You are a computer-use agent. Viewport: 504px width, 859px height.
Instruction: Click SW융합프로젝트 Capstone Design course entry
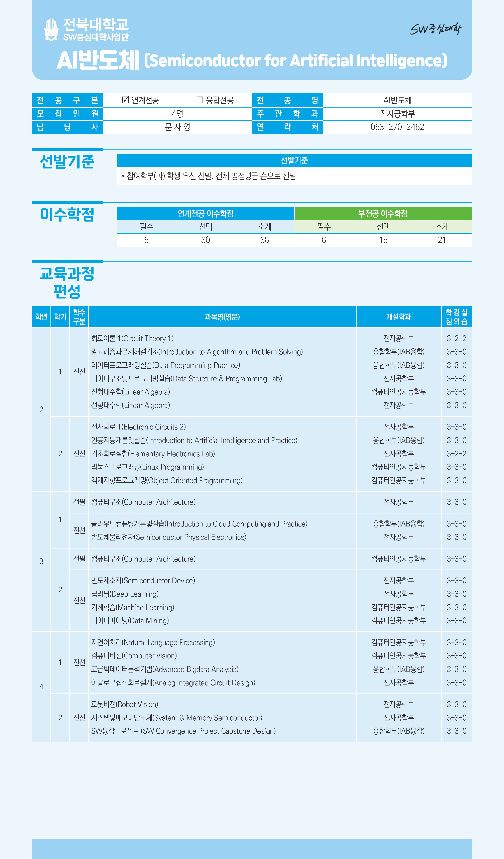[x=183, y=731]
